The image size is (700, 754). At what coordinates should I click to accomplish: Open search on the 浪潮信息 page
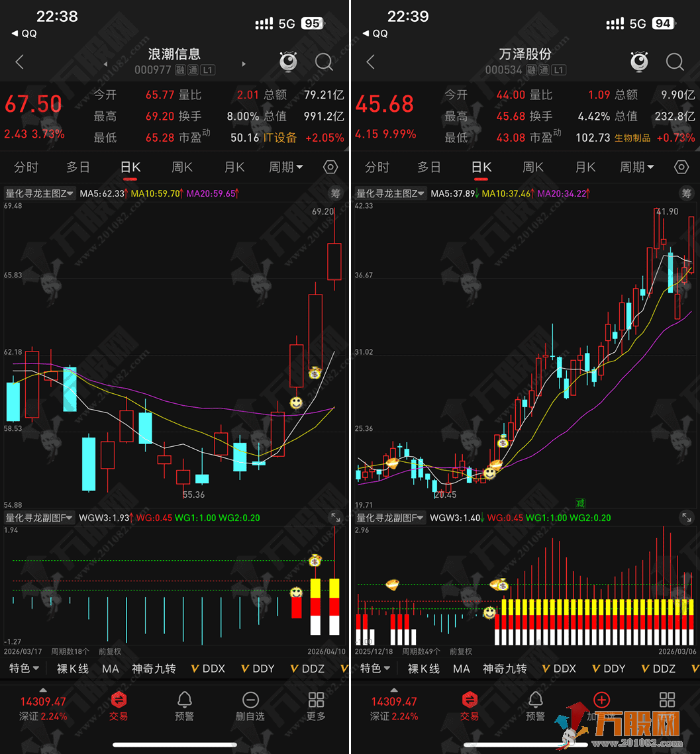324,62
